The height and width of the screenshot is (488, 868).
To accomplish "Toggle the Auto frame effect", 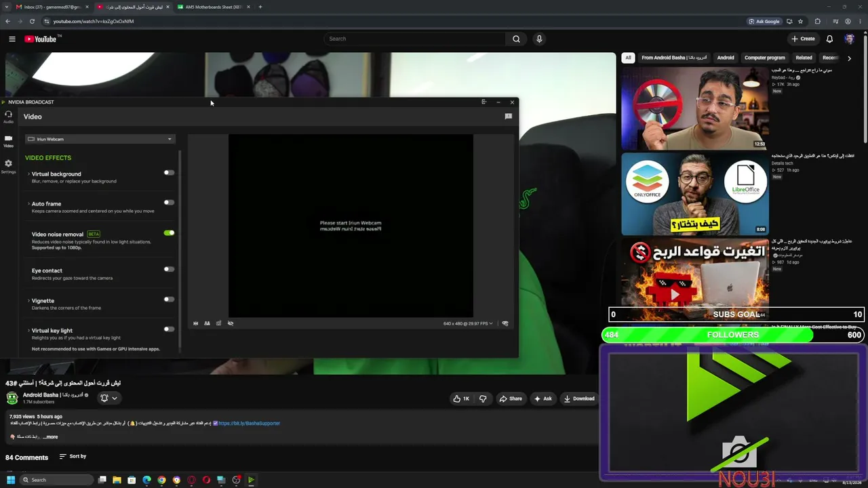I will (x=169, y=203).
